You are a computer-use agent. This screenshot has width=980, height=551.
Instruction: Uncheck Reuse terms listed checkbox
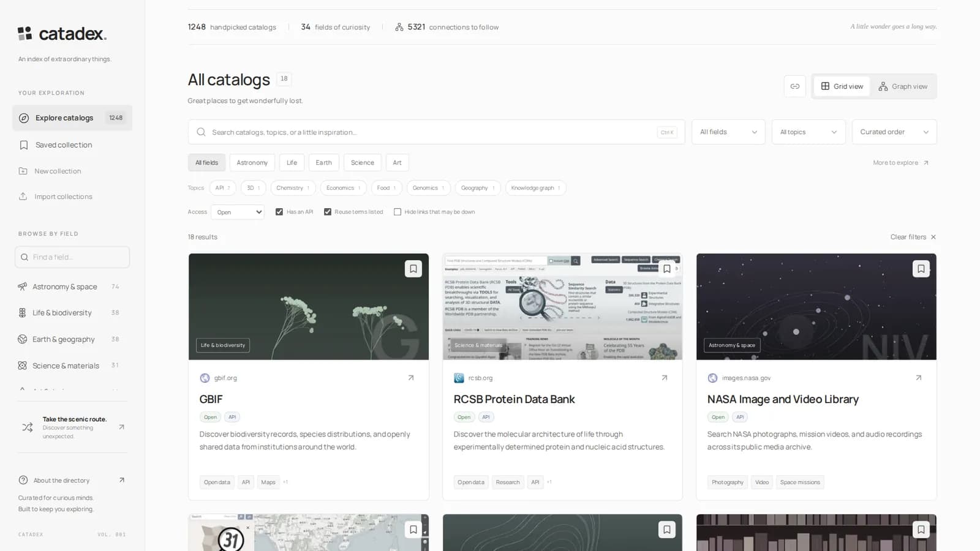[328, 212]
